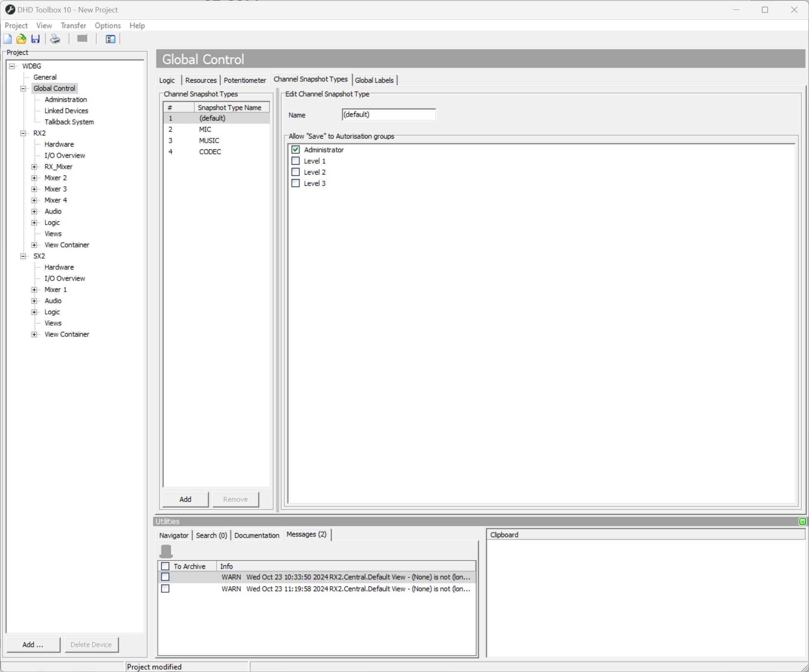Click the archive icon in the Messages panel
Image resolution: width=809 pixels, height=672 pixels.
coord(166,551)
